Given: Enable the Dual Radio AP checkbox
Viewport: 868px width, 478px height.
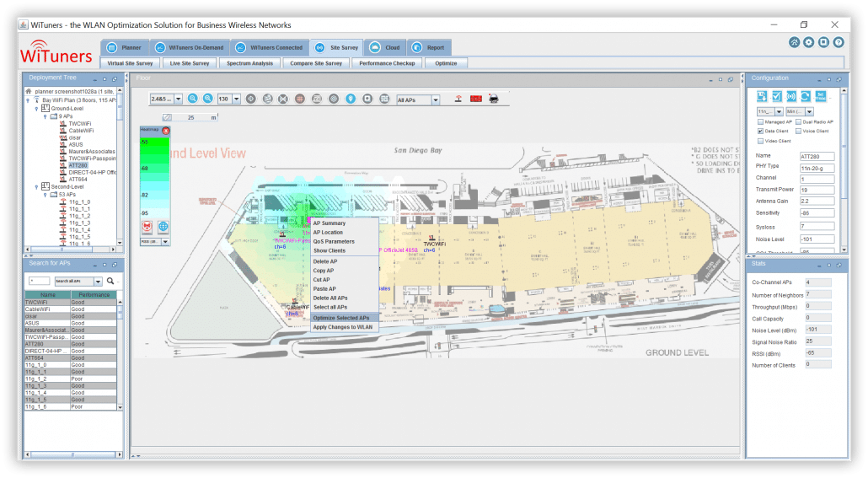Looking at the screenshot, I should [798, 122].
